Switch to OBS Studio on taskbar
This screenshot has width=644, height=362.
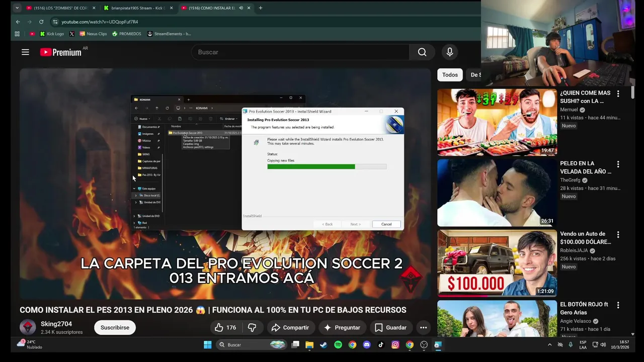click(x=424, y=345)
